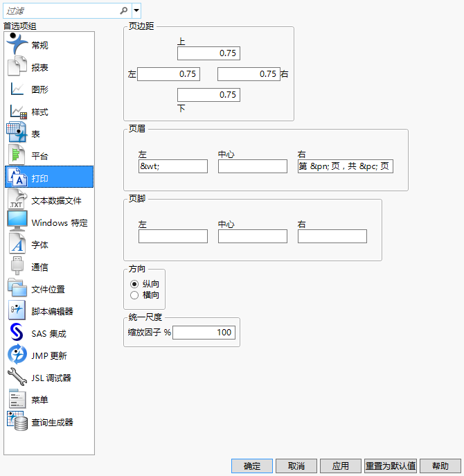Select the 通信 communications icon
464x476 pixels.
click(17, 265)
